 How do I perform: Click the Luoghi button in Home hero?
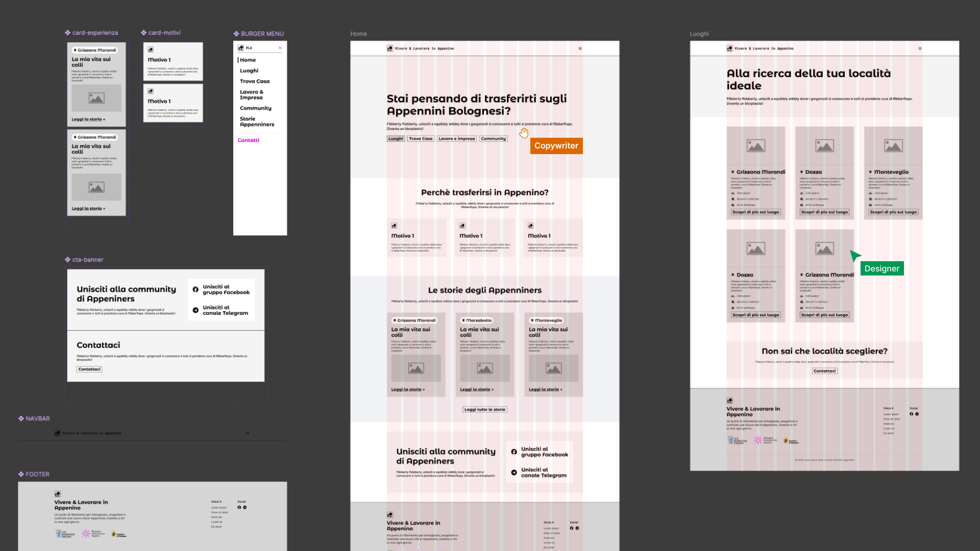(396, 139)
